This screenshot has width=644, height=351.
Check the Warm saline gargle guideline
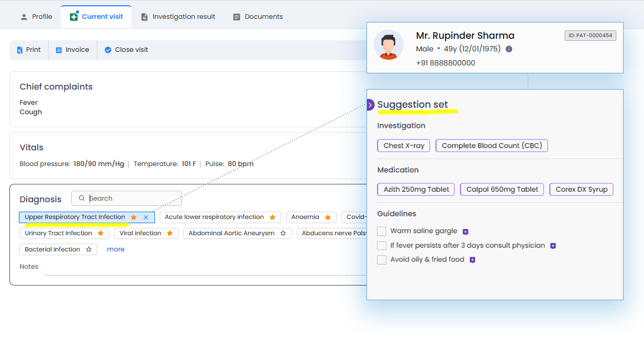382,231
